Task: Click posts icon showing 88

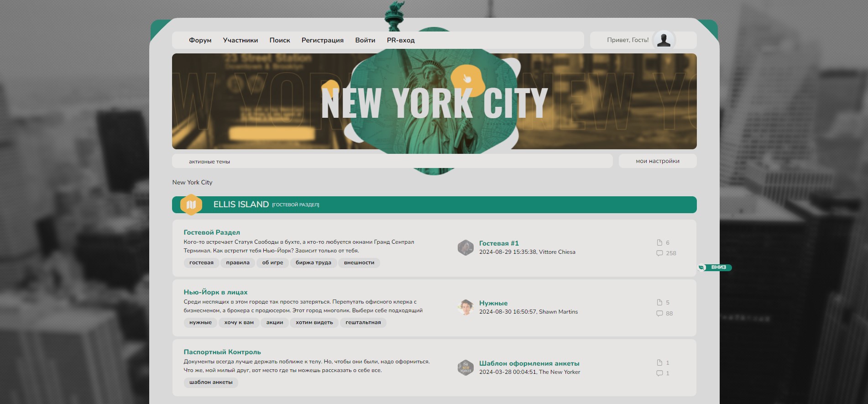Action: tap(659, 313)
